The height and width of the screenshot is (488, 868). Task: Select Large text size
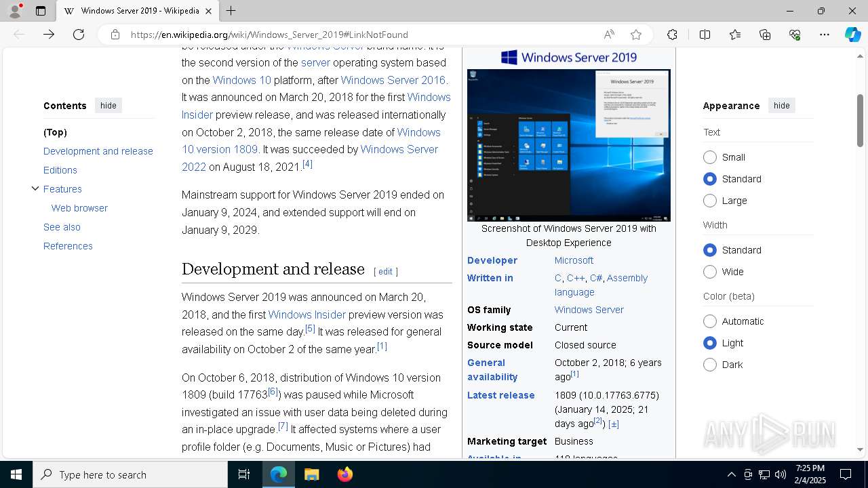pyautogui.click(x=710, y=201)
